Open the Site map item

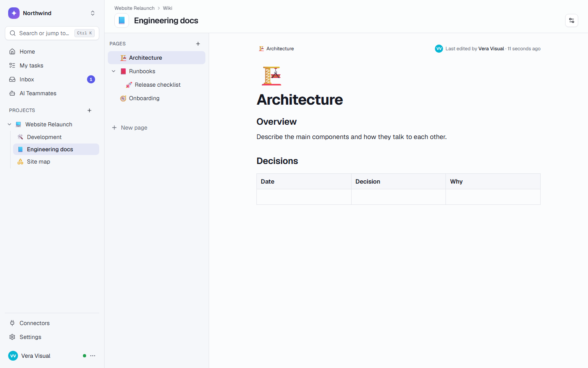coord(56,162)
